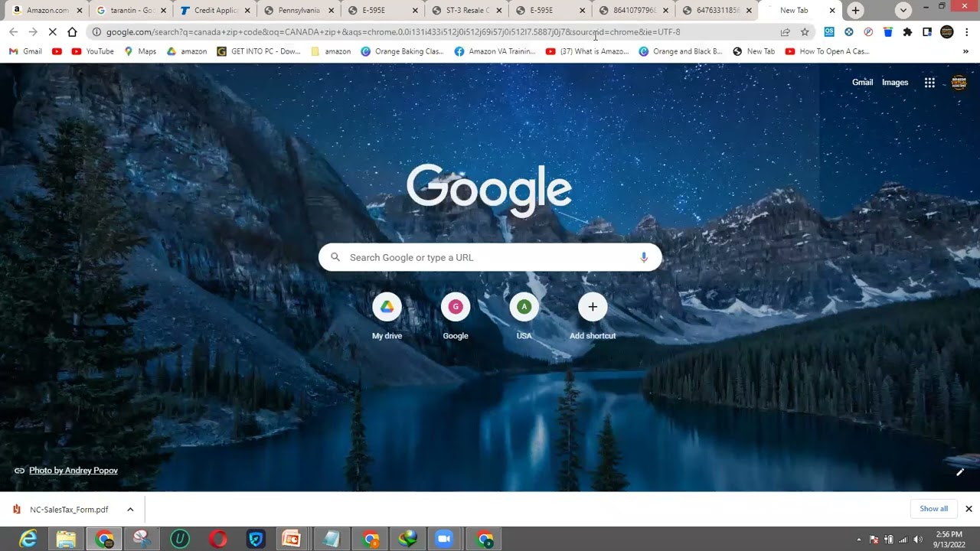Viewport: 980px width, 551px height.
Task: Open Opera browser from the taskbar
Action: [x=218, y=540]
